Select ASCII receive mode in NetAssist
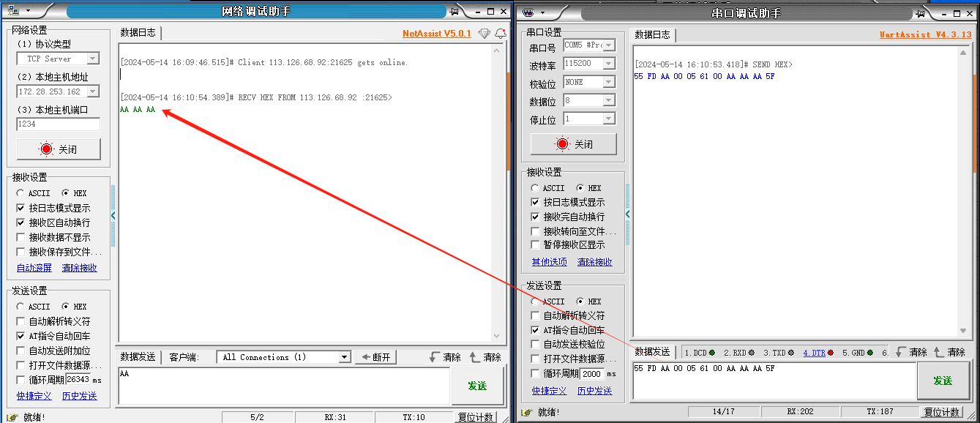This screenshot has width=980, height=423. 22,193
